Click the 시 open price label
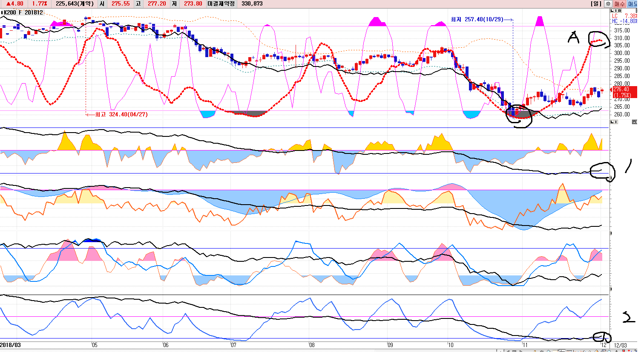 pos(102,3)
